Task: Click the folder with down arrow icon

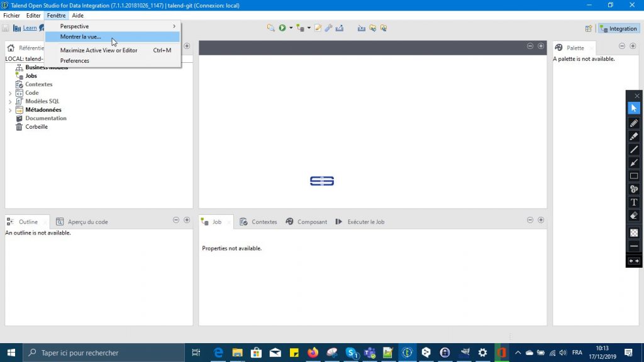Action: click(x=372, y=28)
